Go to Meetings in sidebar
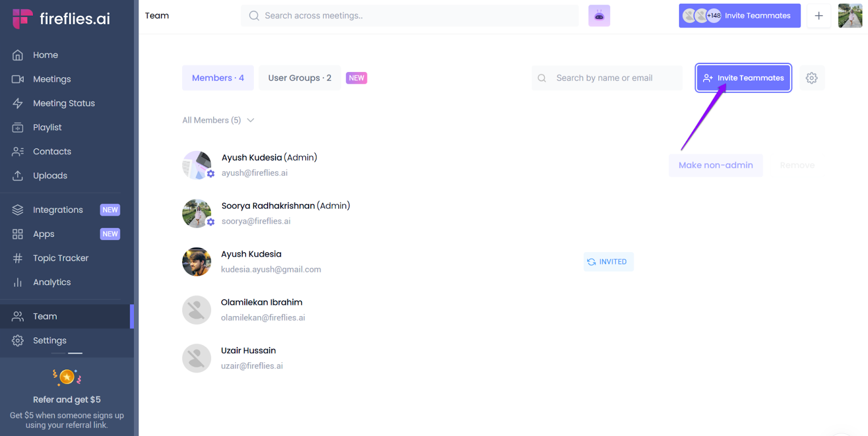The width and height of the screenshot is (868, 436). (52, 79)
